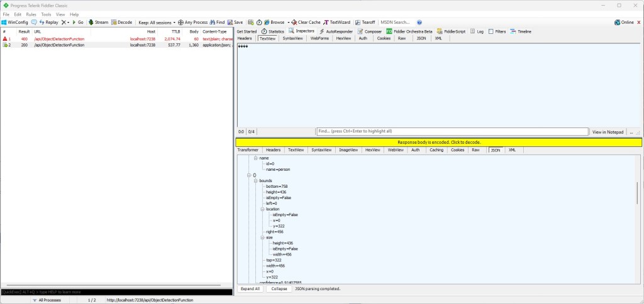Viewport: 644px width, 304px height.
Task: Click the Expand All button
Action: tap(250, 289)
